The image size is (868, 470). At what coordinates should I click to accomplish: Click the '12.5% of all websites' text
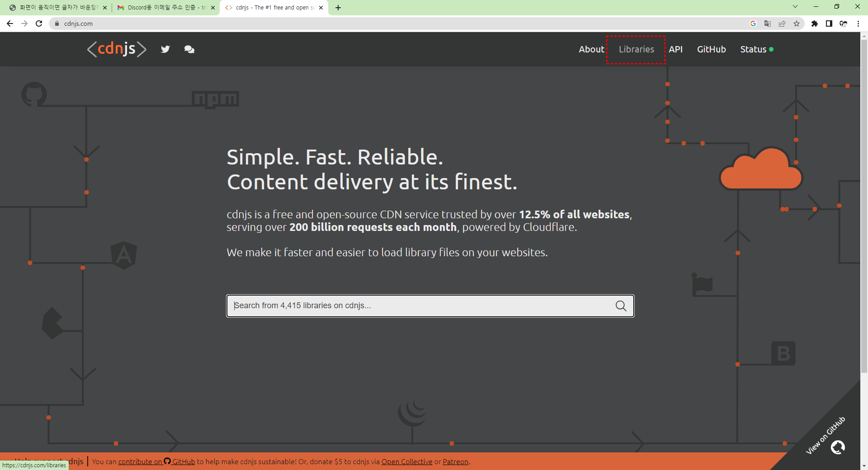coord(574,214)
